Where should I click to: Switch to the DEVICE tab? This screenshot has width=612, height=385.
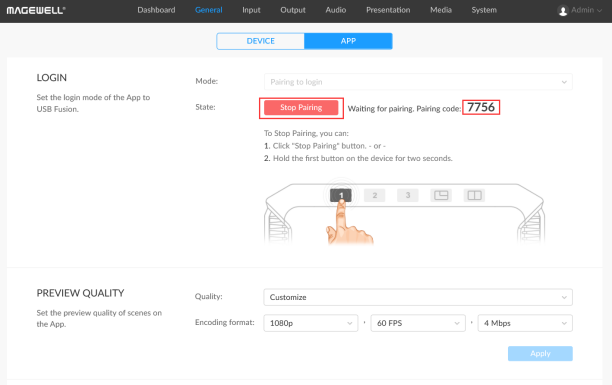pyautogui.click(x=260, y=41)
